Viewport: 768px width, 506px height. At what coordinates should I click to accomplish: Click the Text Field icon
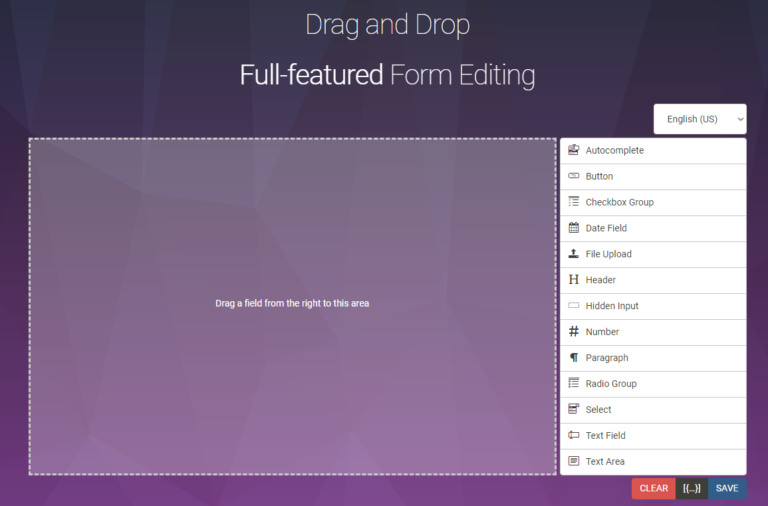point(574,435)
